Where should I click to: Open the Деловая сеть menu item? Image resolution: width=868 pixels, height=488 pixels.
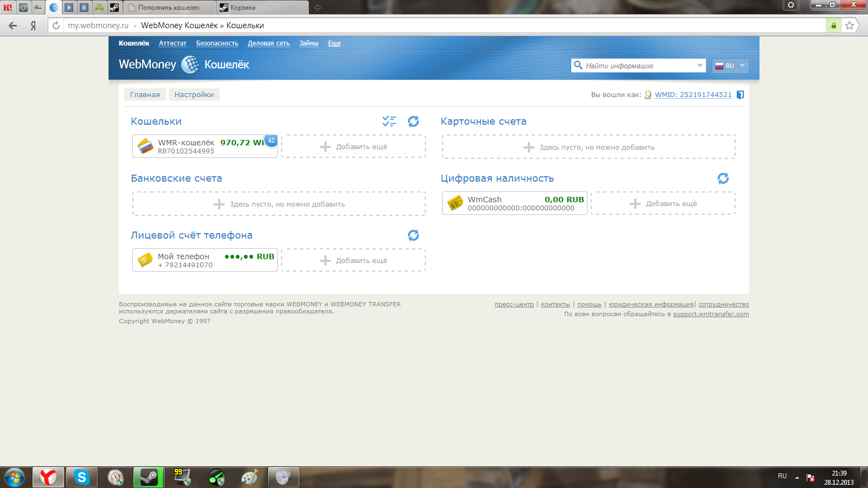coord(269,43)
